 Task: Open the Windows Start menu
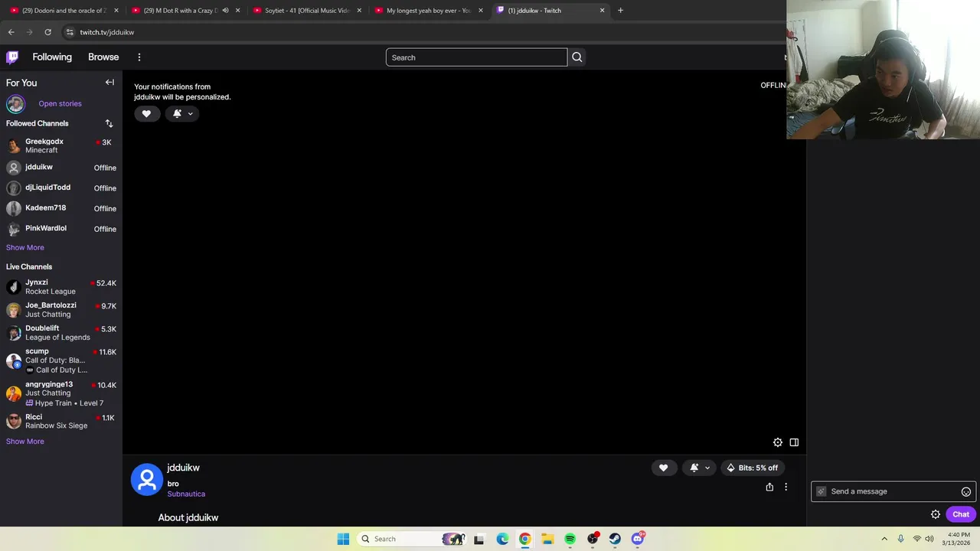pos(343,539)
